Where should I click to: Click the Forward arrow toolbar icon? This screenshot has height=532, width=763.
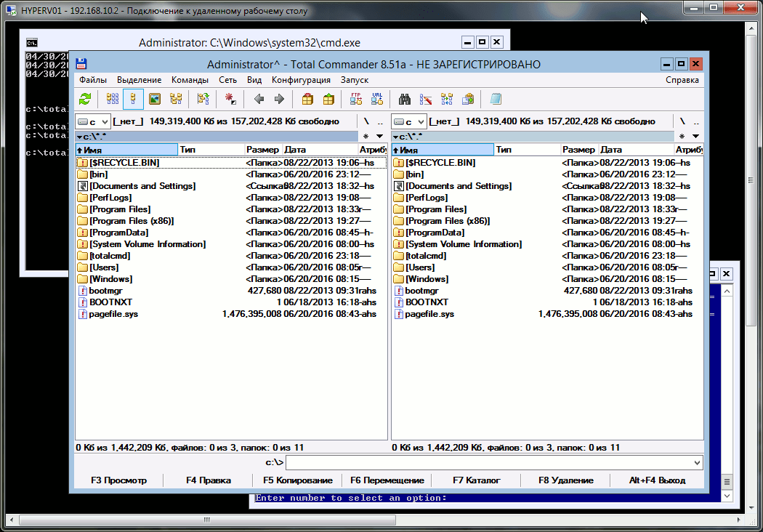pos(278,99)
